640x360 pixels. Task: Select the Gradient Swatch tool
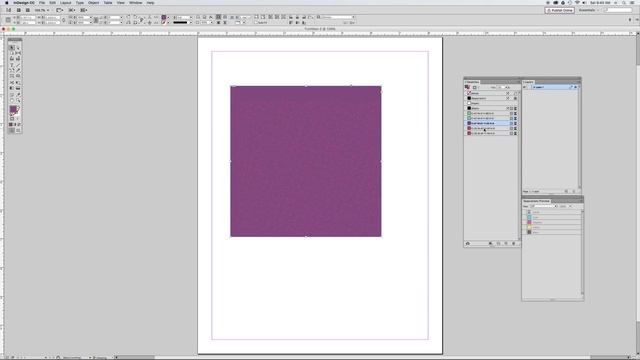[x=12, y=88]
